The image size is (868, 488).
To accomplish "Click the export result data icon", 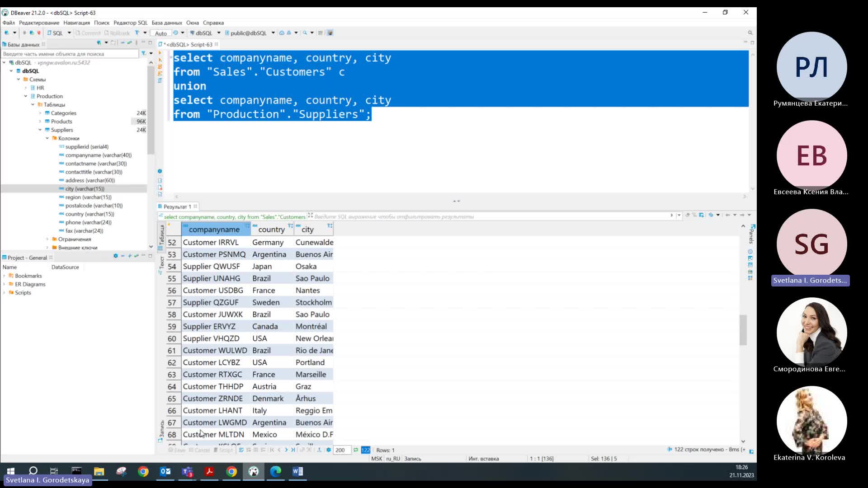I will click(319, 450).
